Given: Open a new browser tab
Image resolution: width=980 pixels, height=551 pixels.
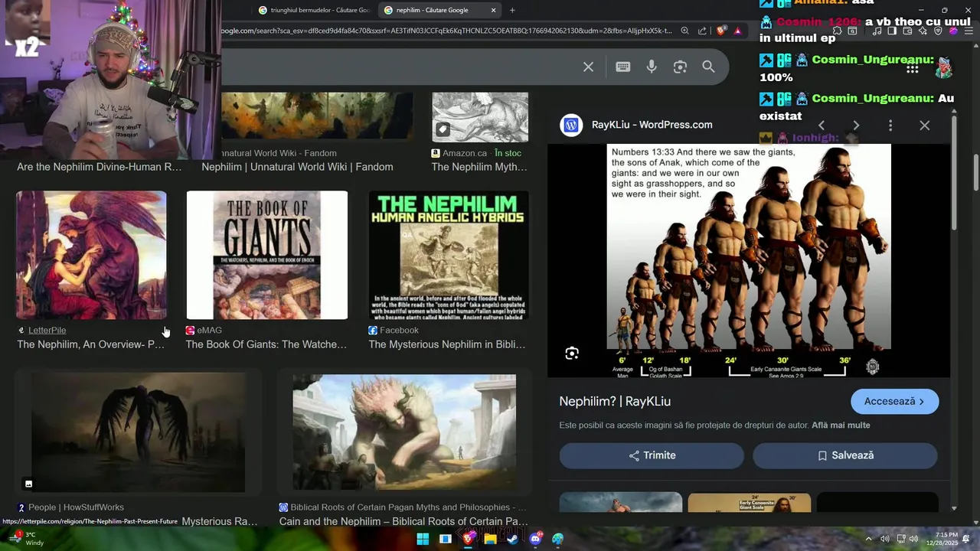Looking at the screenshot, I should coord(512,11).
